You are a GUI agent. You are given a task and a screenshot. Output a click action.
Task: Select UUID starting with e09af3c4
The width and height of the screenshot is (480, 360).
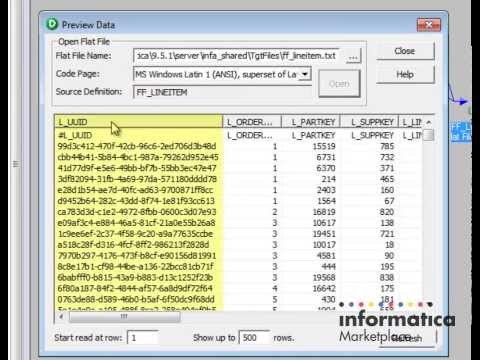[136, 223]
